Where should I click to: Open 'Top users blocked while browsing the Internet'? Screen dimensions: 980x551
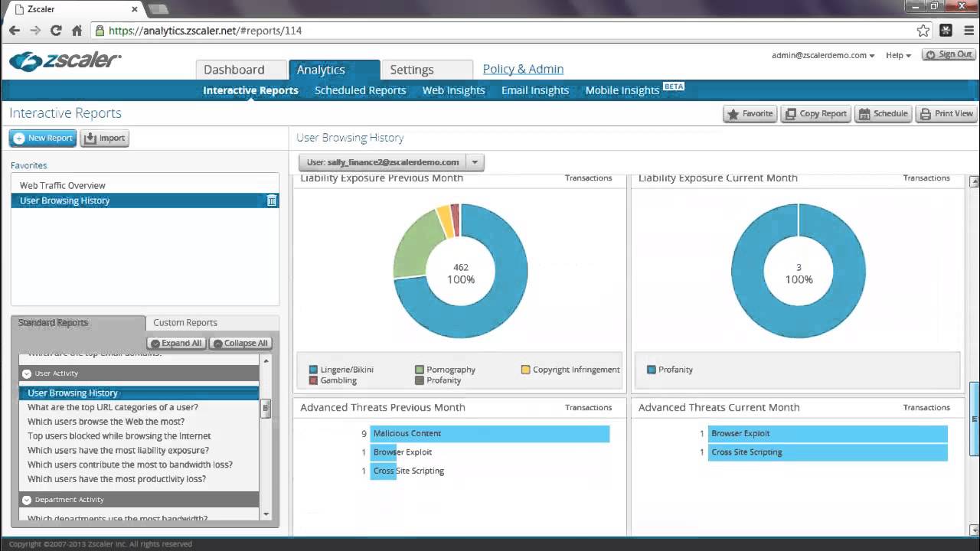[x=119, y=436]
